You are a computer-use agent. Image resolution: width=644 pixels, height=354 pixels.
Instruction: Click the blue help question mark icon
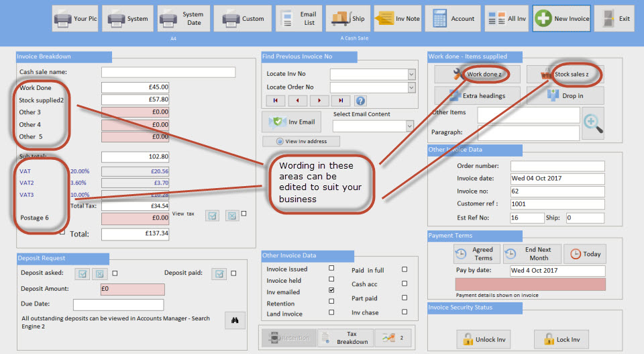click(x=360, y=101)
